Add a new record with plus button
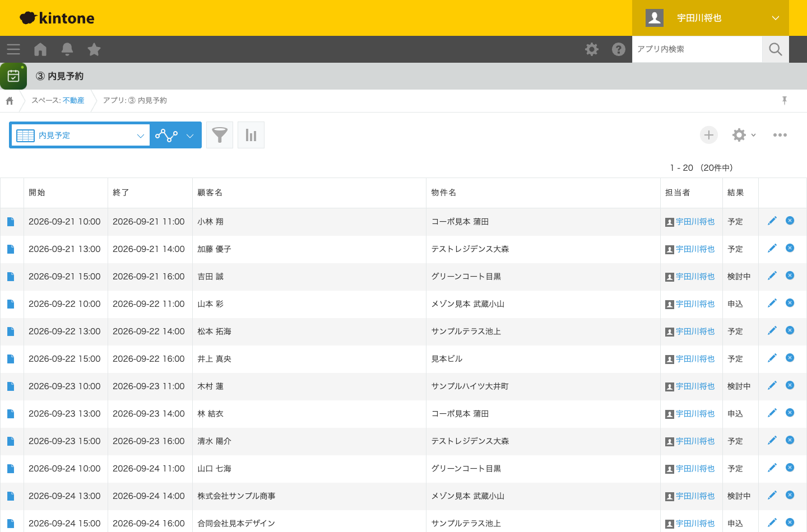Screen dimensions: 807x532 [709, 135]
